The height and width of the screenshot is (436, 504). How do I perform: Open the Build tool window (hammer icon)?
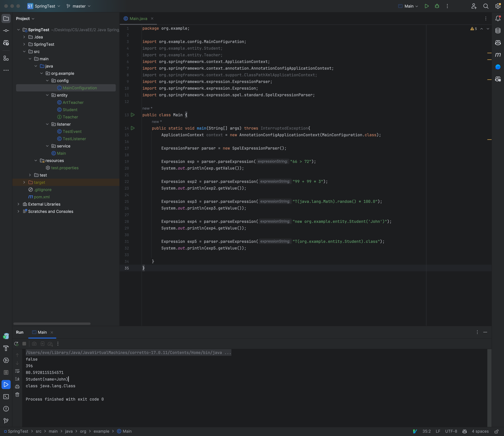click(x=6, y=348)
